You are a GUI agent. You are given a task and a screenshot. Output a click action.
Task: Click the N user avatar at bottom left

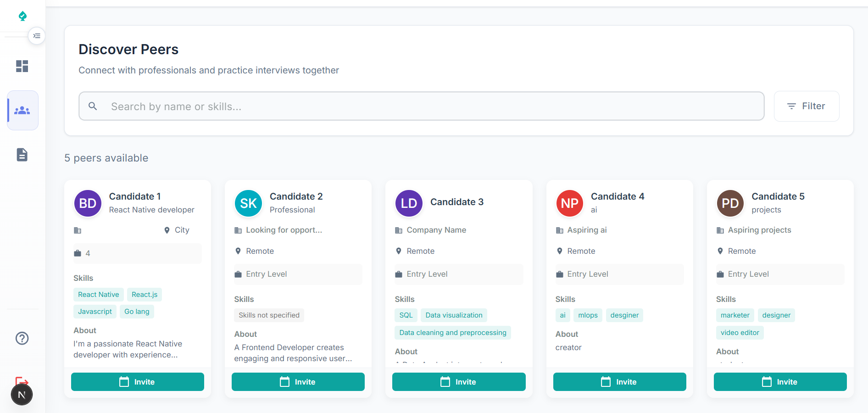22,395
